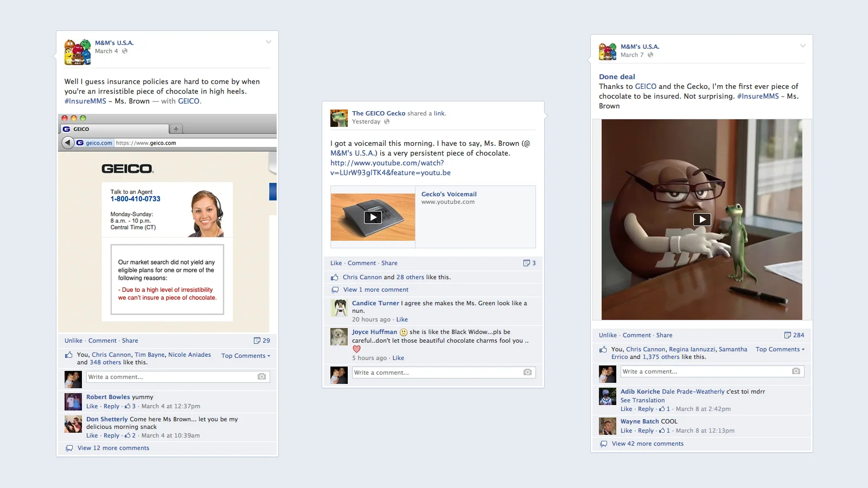Click Candice Turner commenter avatar
The height and width of the screenshot is (488, 868).
pos(339,308)
